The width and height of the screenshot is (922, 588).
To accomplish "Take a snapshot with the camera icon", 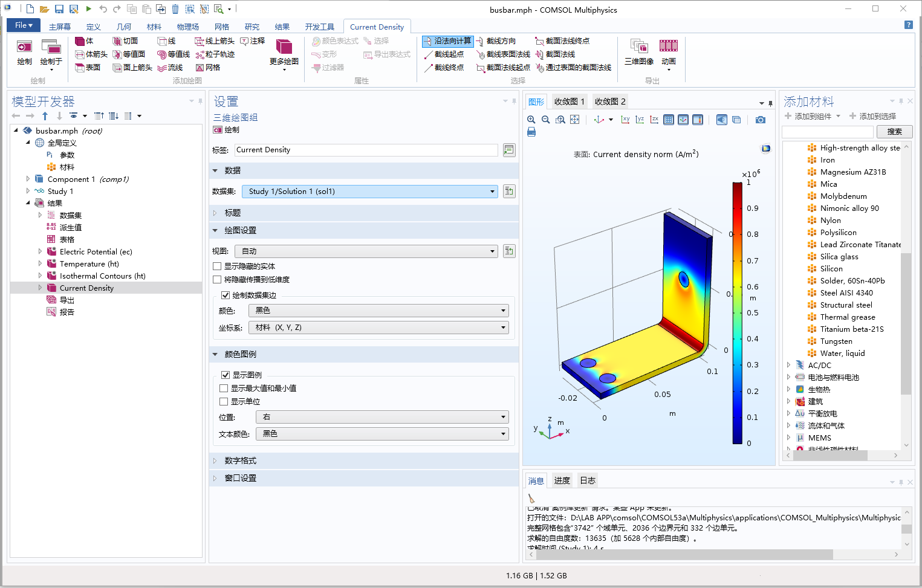I will (x=761, y=119).
